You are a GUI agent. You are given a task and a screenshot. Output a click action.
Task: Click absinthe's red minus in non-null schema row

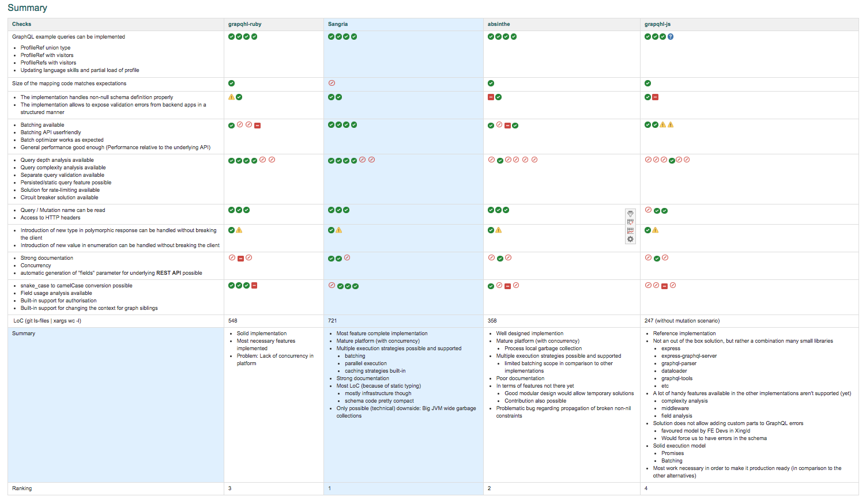[x=491, y=97]
